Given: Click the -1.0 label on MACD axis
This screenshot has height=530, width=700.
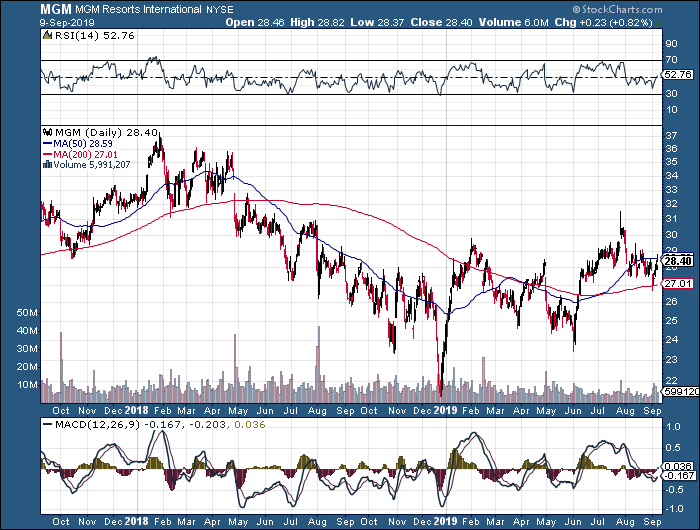Looking at the screenshot, I should (x=672, y=509).
